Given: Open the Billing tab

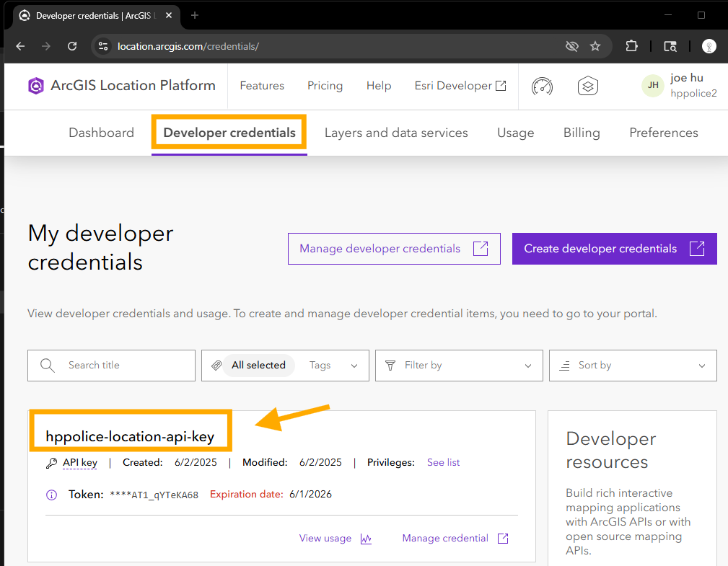Looking at the screenshot, I should click(582, 133).
